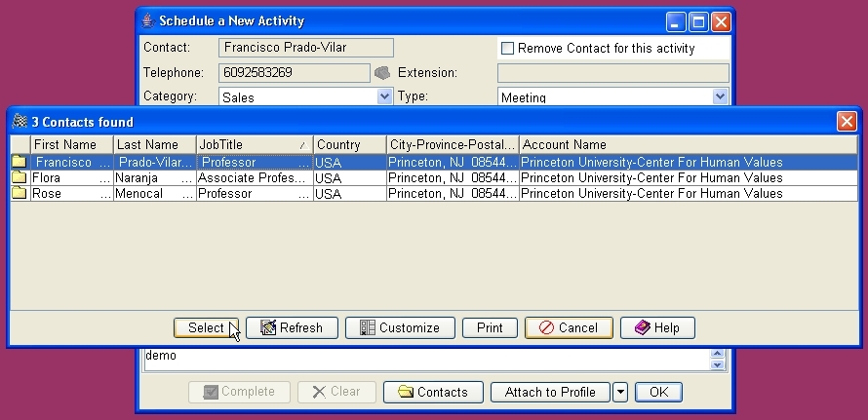The width and height of the screenshot is (868, 420).
Task: Click the Princeton, NJ cell in Flora row
Action: tap(453, 177)
